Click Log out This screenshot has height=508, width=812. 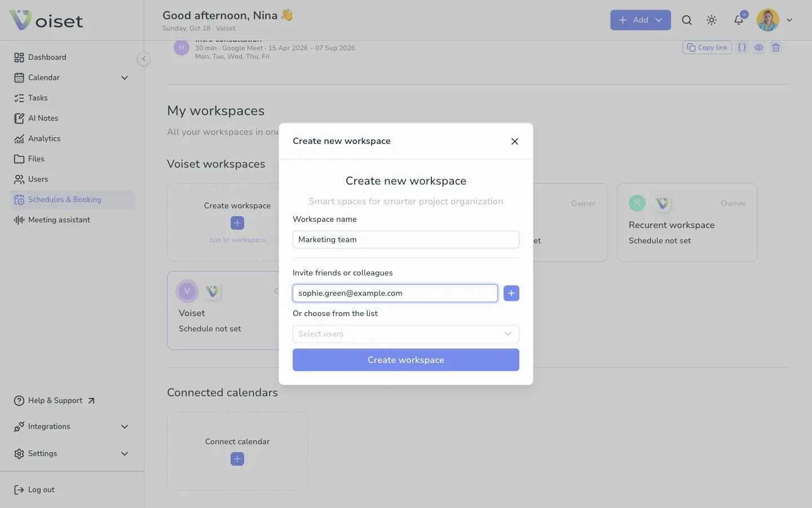coord(34,489)
